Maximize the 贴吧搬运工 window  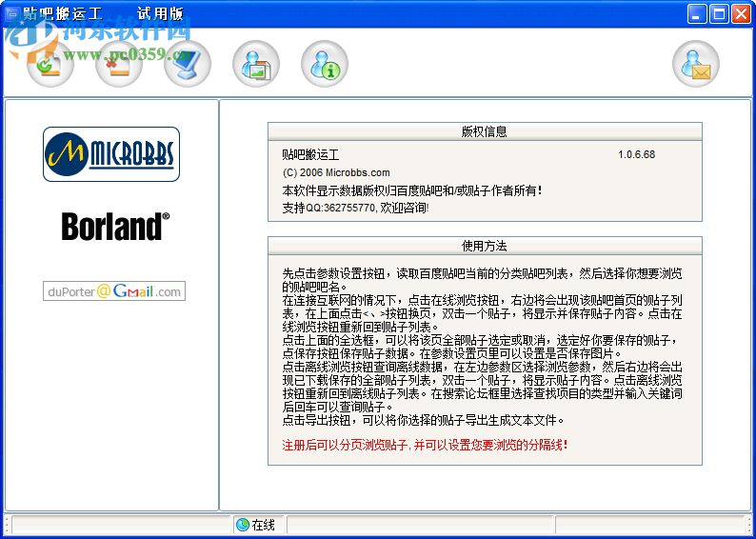(x=719, y=14)
